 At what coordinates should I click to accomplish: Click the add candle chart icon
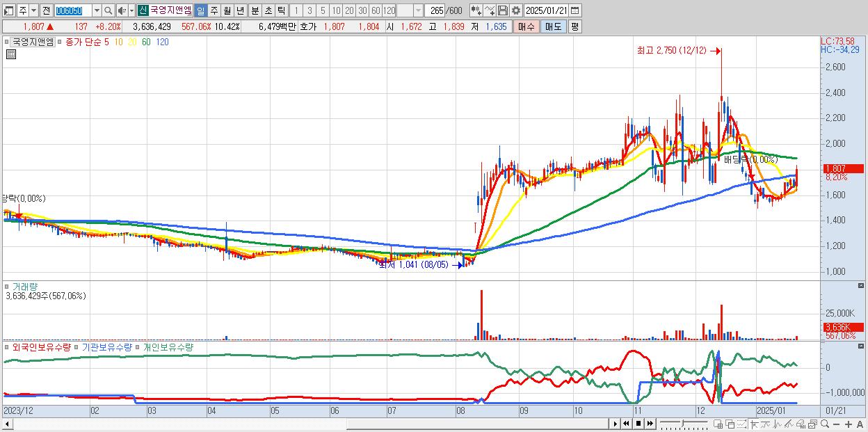476,10
